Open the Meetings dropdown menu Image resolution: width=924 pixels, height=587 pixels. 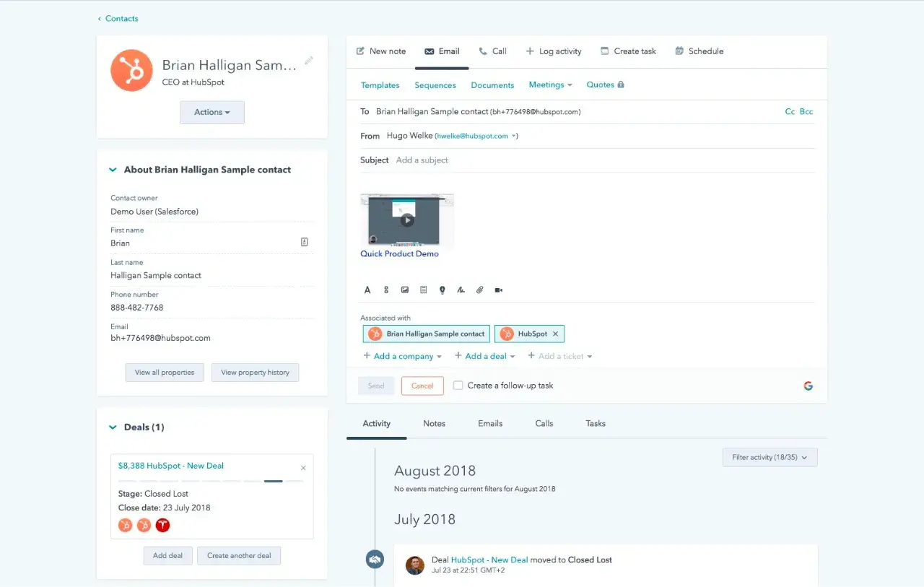pos(550,85)
